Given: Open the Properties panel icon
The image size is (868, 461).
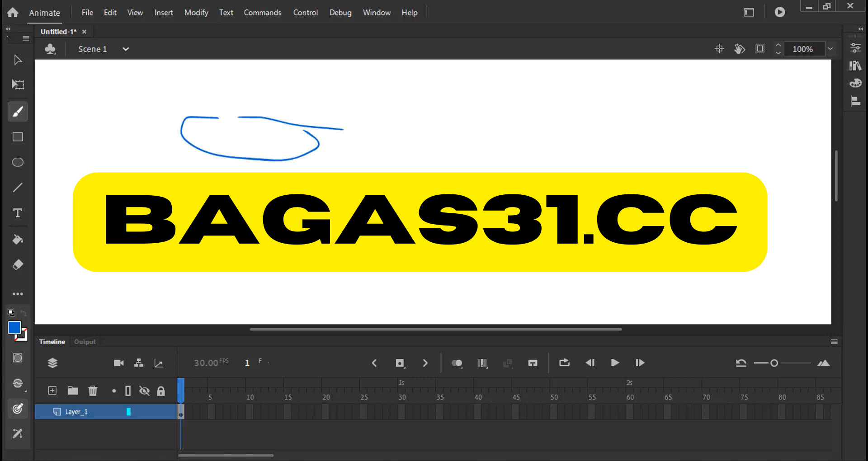Looking at the screenshot, I should (x=855, y=48).
